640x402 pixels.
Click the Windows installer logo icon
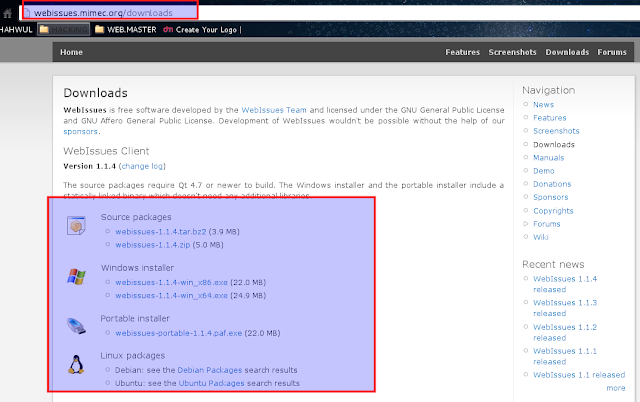76,277
